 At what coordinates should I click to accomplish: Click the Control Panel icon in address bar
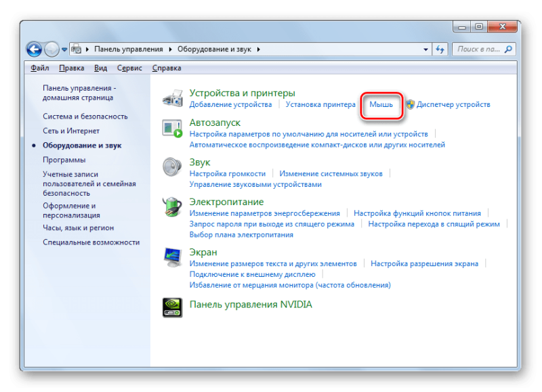[77, 49]
